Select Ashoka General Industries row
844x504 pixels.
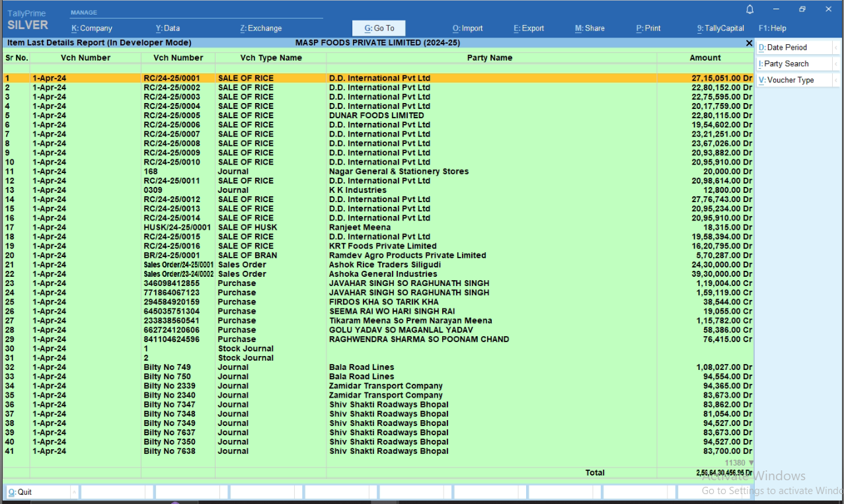[x=378, y=274]
